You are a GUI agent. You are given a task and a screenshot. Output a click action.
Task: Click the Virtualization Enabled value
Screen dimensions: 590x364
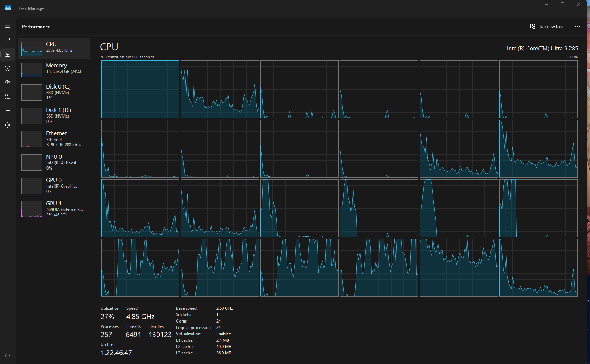click(x=224, y=334)
